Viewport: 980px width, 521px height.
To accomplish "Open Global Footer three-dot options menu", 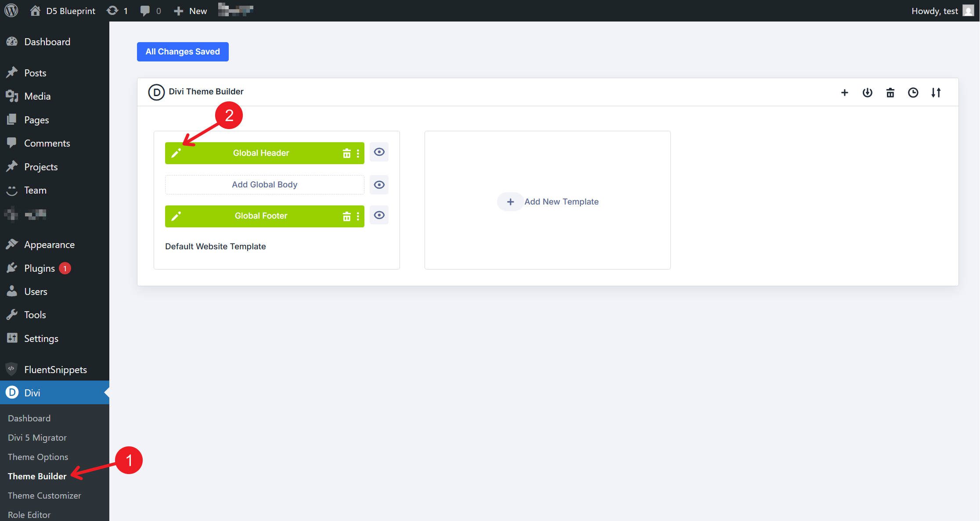I will point(358,216).
